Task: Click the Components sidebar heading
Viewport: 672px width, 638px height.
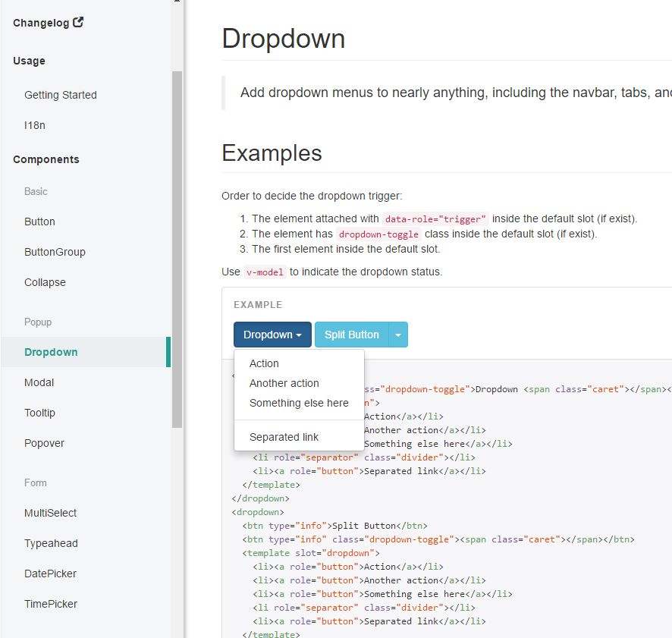Action: (x=46, y=159)
